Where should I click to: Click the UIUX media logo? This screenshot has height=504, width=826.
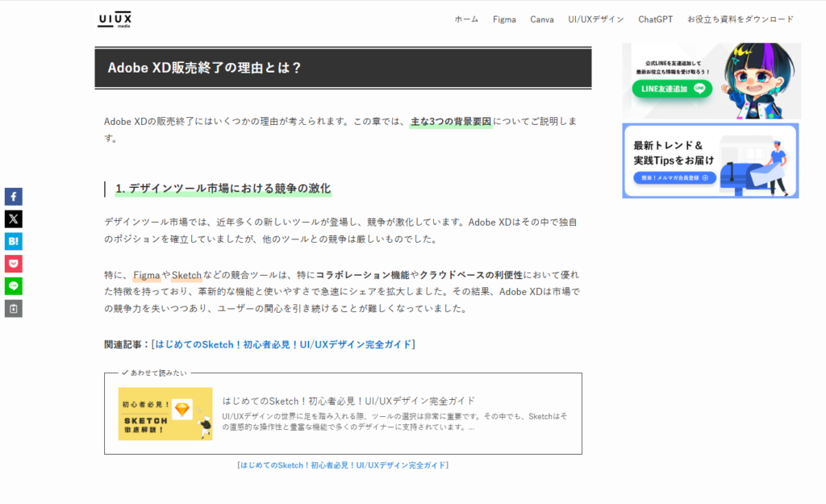[115, 19]
